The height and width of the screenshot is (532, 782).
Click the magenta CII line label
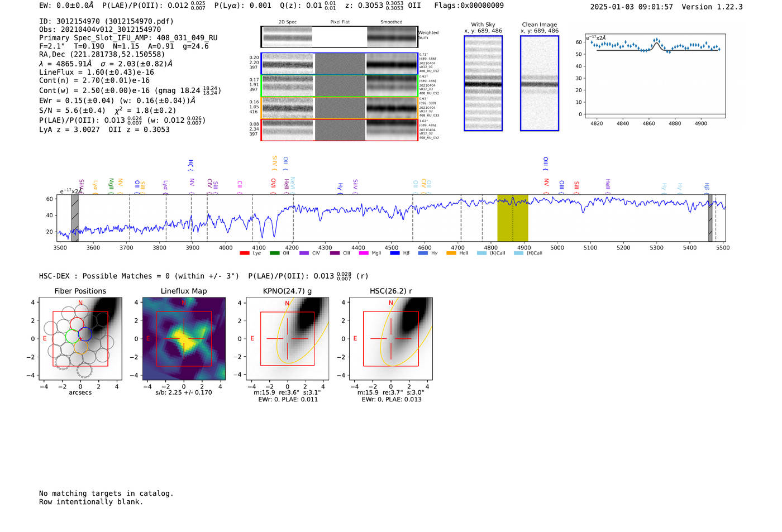click(x=240, y=185)
